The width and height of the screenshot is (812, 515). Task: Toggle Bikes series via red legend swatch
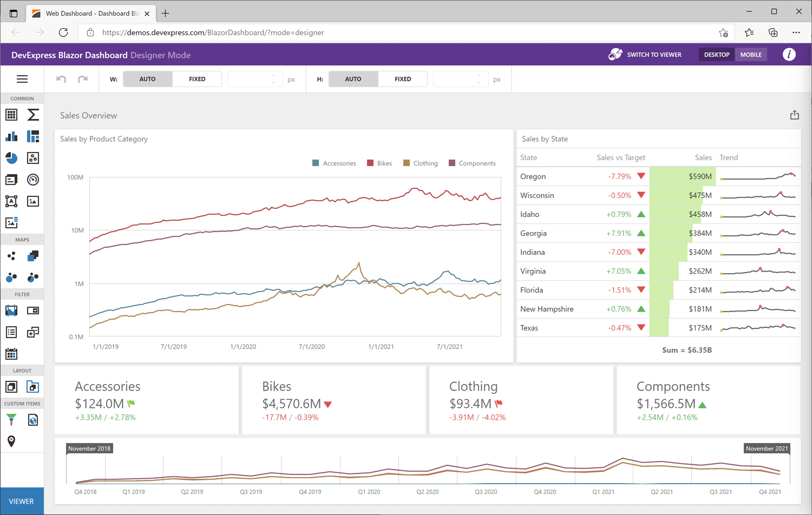(x=370, y=163)
